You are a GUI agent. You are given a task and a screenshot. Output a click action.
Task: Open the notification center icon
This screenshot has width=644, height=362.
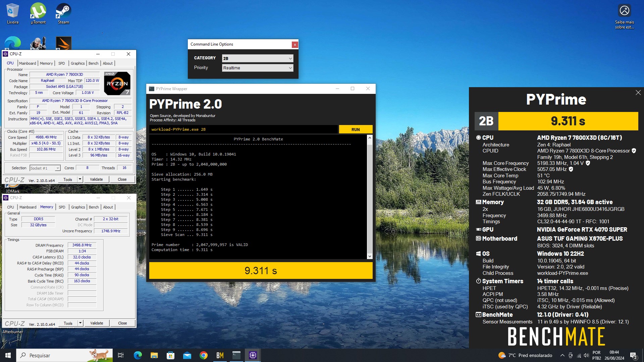[x=633, y=355]
